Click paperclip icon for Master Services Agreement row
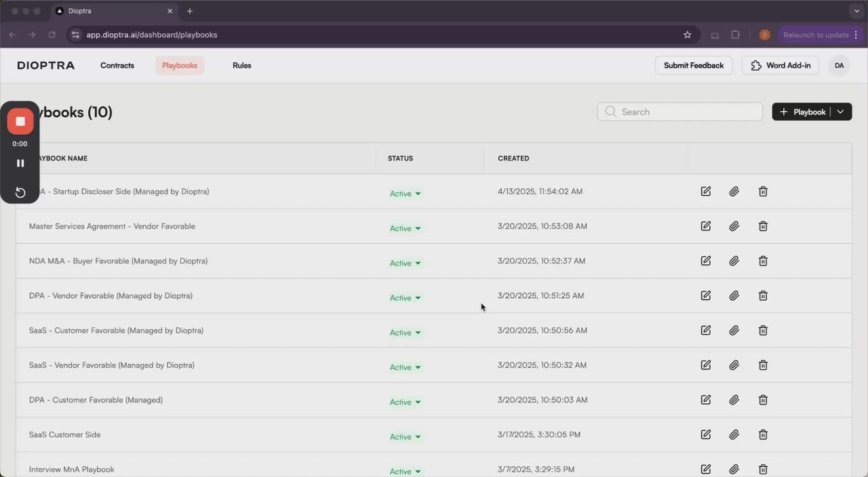Viewport: 868px width, 477px height. point(734,226)
